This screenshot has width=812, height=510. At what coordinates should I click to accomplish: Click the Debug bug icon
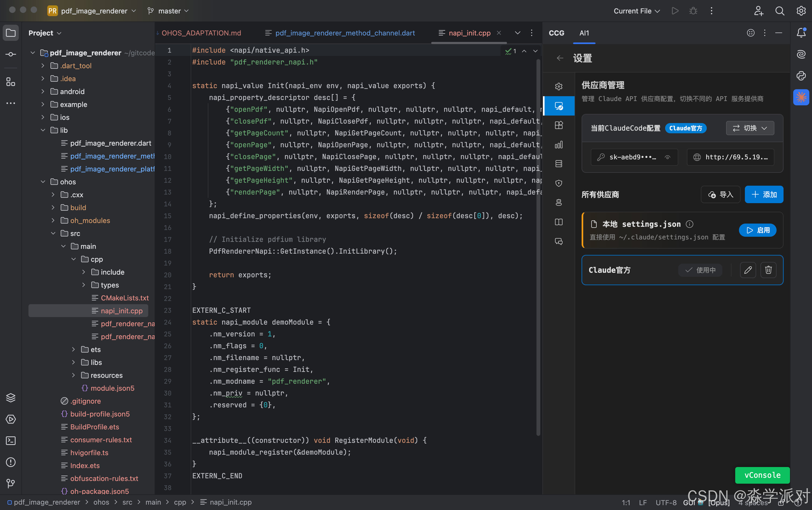point(693,11)
